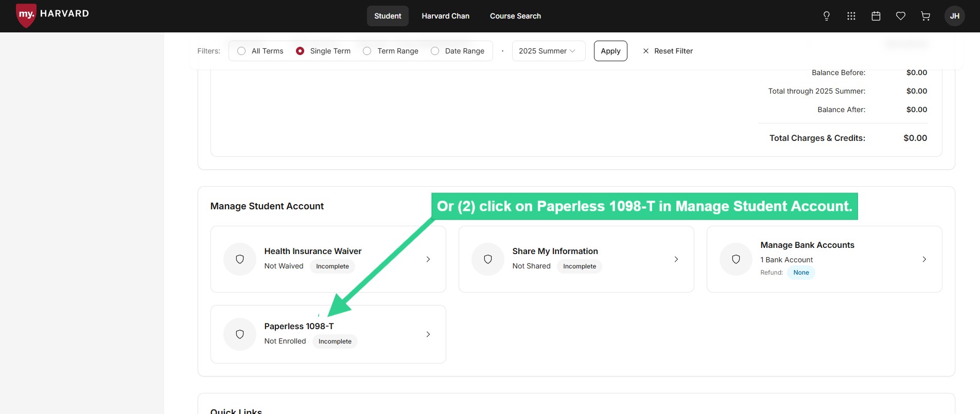Open the apps grid icon
980x414 pixels.
tap(851, 16)
